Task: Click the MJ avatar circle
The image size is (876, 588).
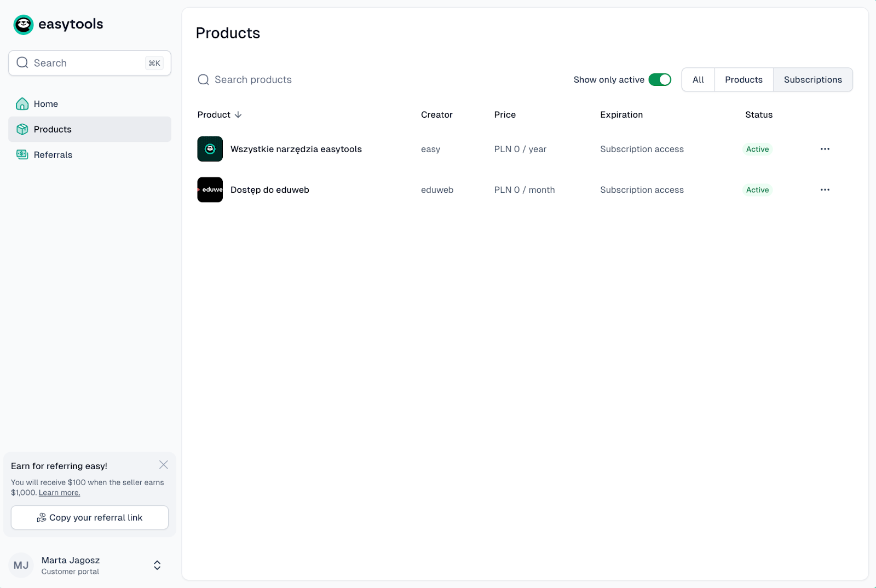Action: (x=21, y=566)
